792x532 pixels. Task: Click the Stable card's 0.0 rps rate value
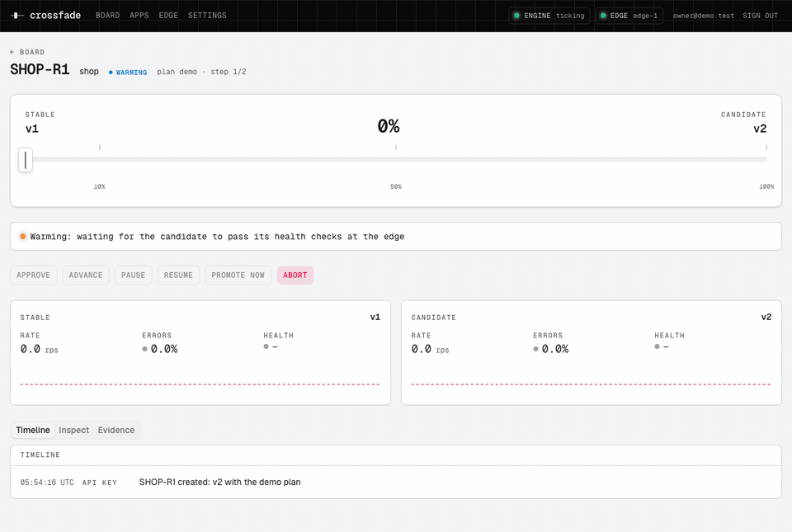tap(39, 349)
